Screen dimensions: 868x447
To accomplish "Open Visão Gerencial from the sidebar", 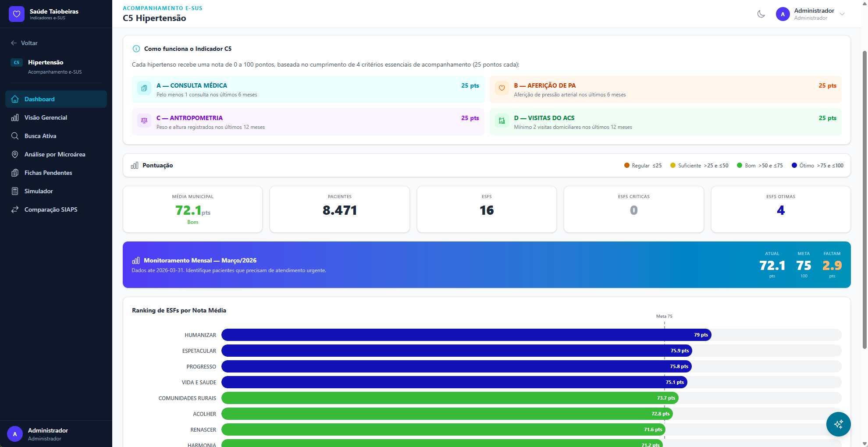I will pos(46,117).
